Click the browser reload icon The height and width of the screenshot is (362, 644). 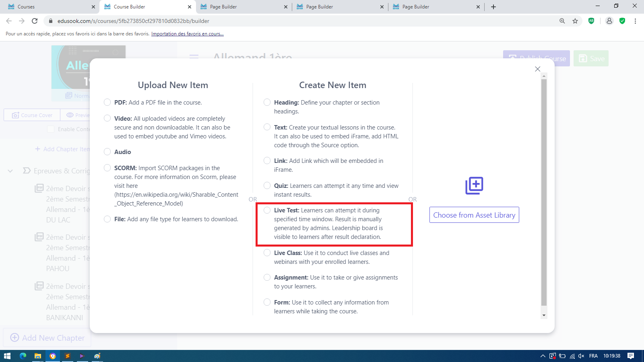pyautogui.click(x=35, y=21)
